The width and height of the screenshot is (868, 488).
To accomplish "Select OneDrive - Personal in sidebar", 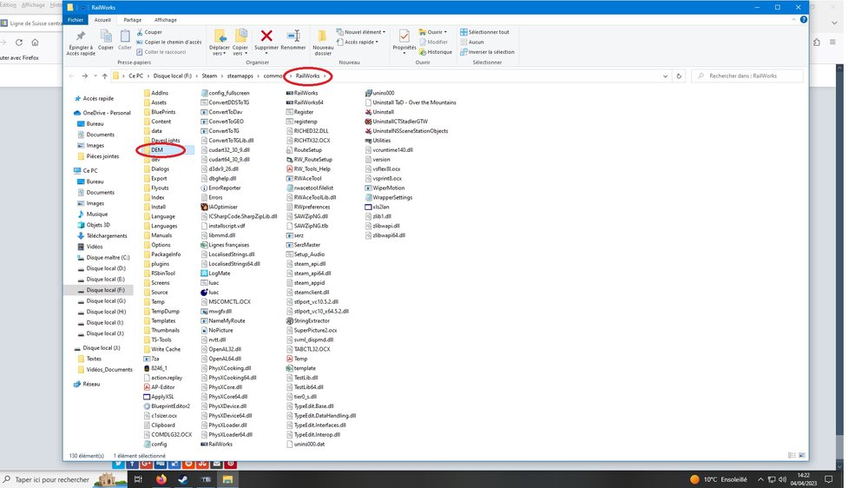I will pyautogui.click(x=106, y=113).
